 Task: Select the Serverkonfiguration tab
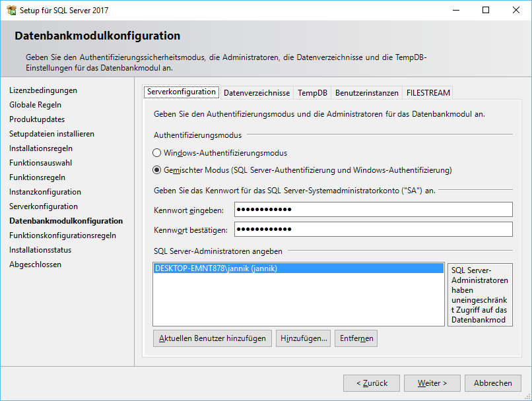[x=182, y=92]
